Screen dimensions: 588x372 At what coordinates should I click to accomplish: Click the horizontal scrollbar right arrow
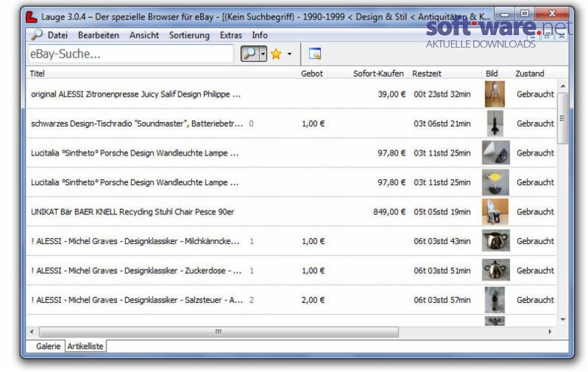coord(550,332)
